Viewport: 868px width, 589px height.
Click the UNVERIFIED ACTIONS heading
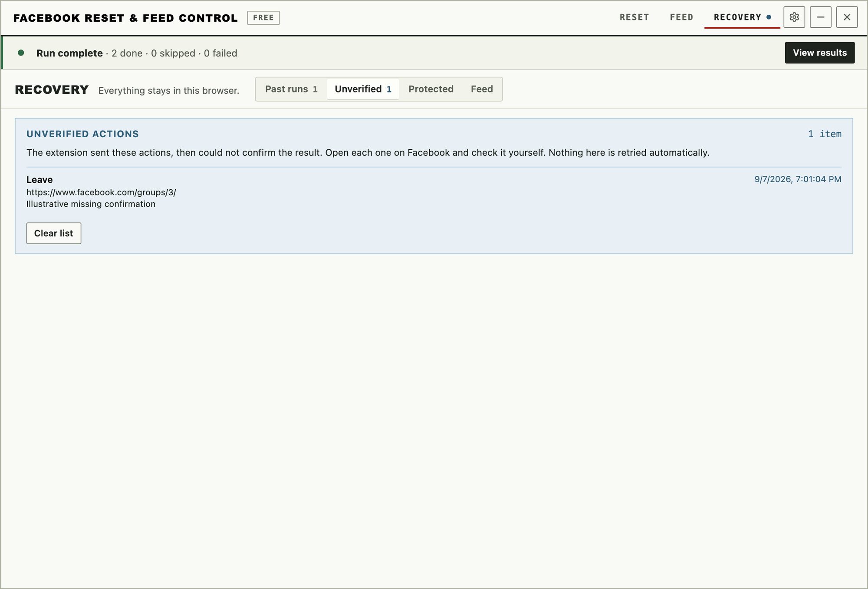point(82,134)
